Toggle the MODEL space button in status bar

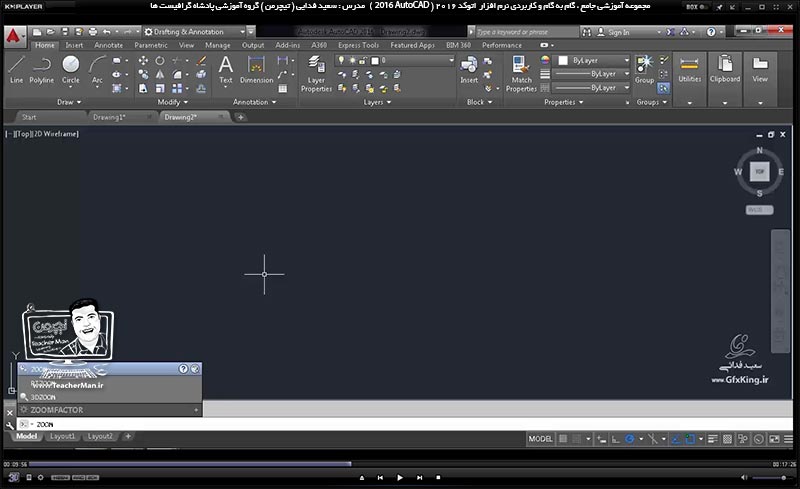(540, 438)
